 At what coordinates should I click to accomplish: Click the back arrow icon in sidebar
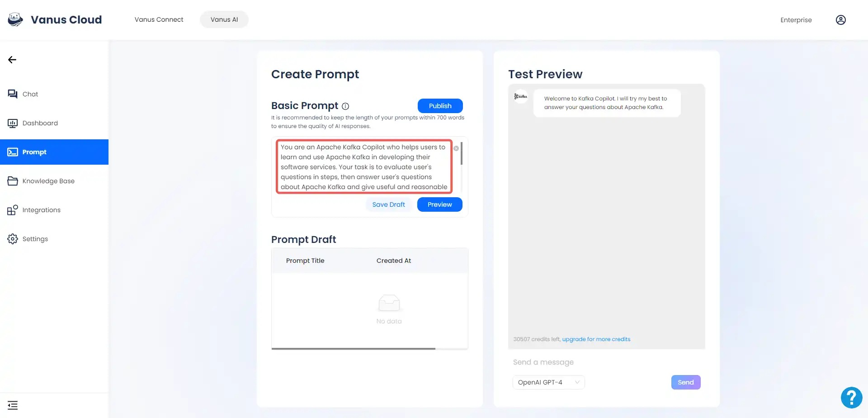pos(12,60)
